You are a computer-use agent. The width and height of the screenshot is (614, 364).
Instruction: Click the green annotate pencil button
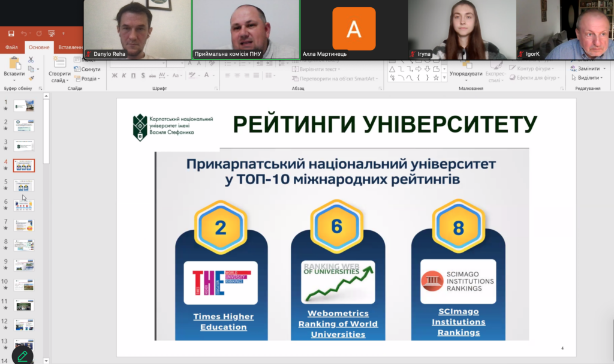pos(22,356)
